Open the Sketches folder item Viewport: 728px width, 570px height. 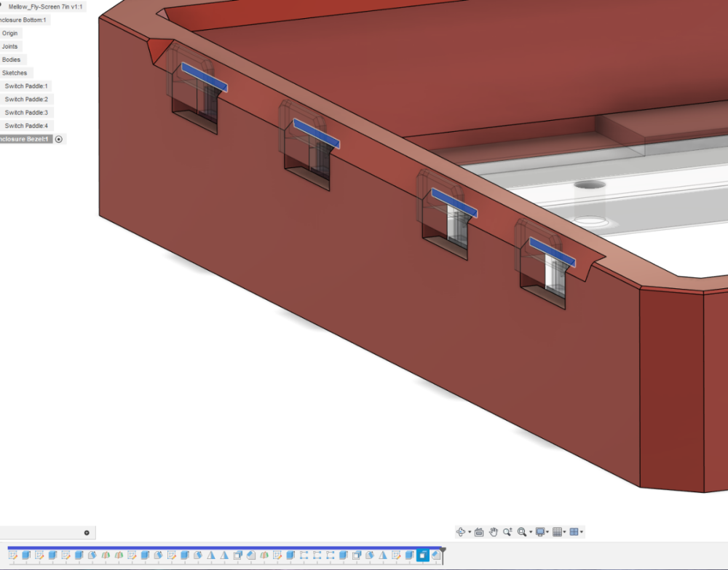point(15,73)
